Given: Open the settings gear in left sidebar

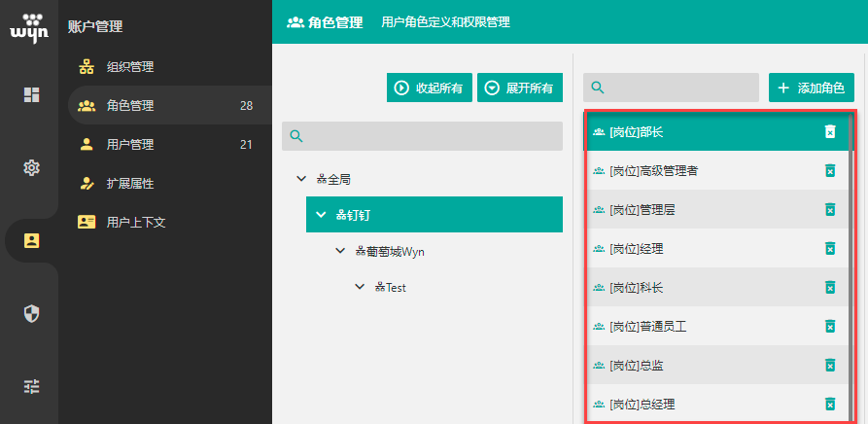Looking at the screenshot, I should [31, 167].
